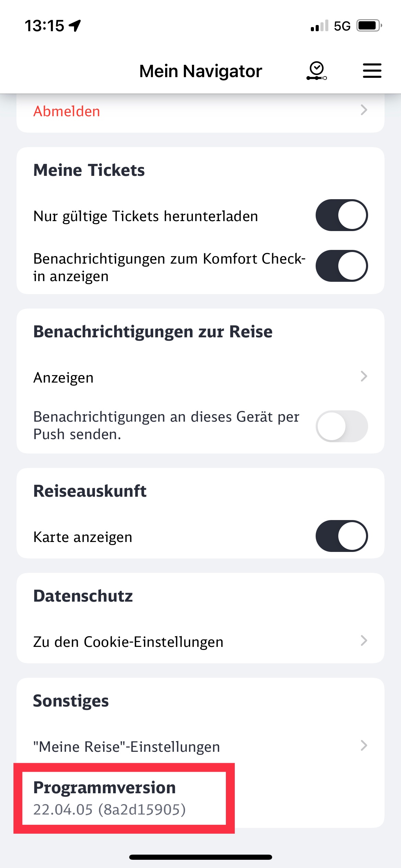
Task: Tap the red Abmelden link
Action: [x=67, y=111]
